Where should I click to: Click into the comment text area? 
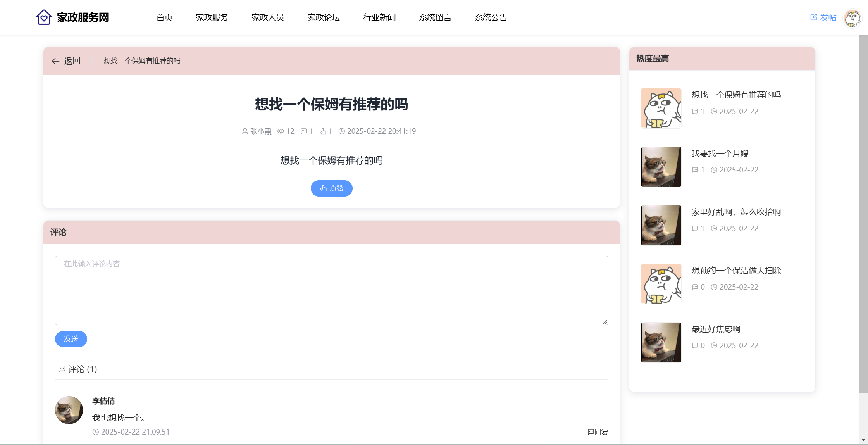coord(331,290)
